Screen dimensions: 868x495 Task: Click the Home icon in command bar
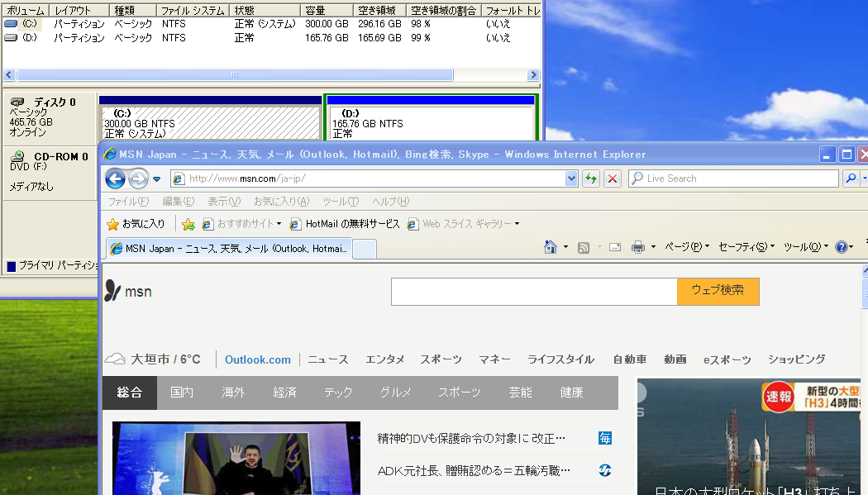[551, 246]
